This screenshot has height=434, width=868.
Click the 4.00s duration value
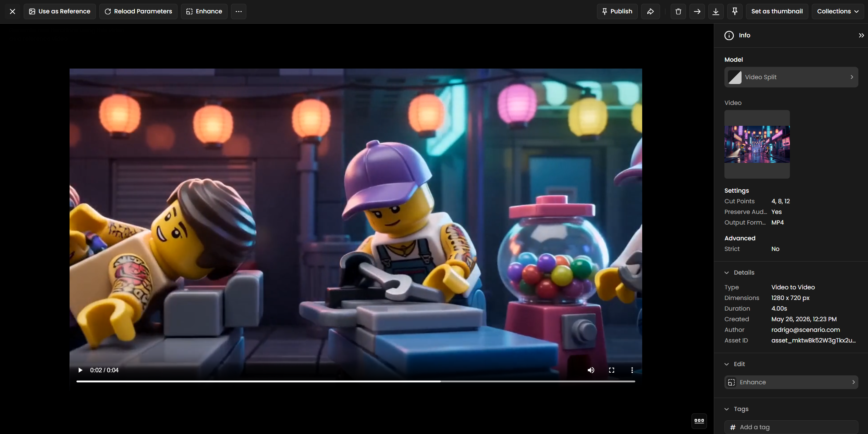pos(779,309)
